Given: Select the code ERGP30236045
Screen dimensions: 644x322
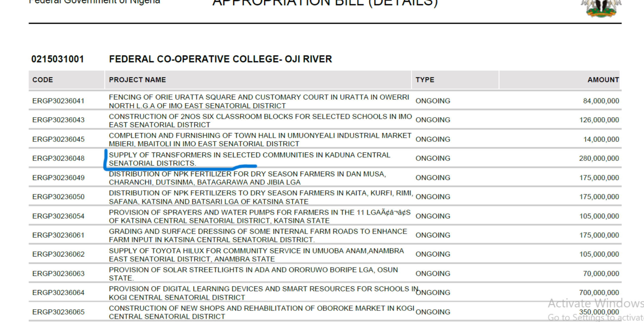Looking at the screenshot, I should (x=58, y=139).
